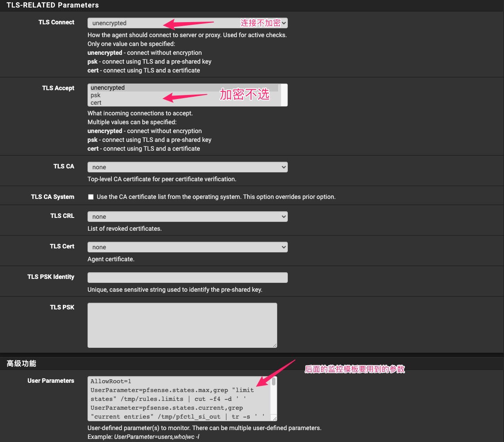Select cert in TLS Accept list
This screenshot has height=442, width=504.
click(x=96, y=103)
